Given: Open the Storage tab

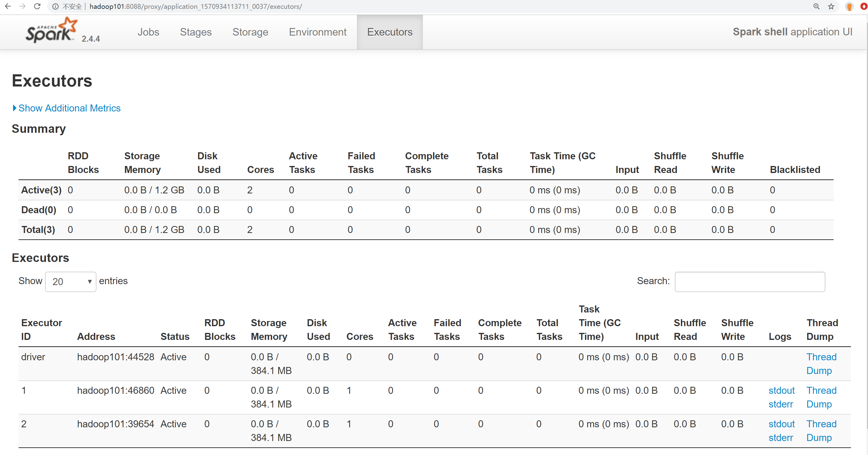Looking at the screenshot, I should [x=250, y=32].
